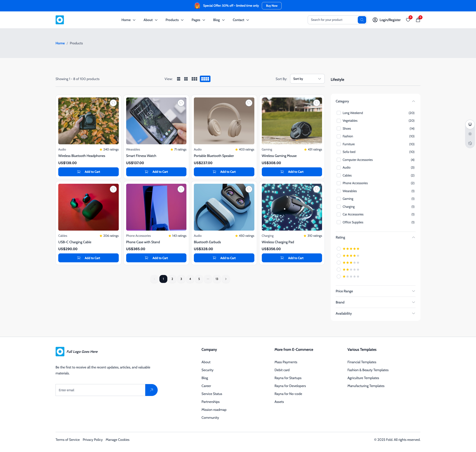Open the Blog menu
The image size is (476, 452).
[218, 20]
